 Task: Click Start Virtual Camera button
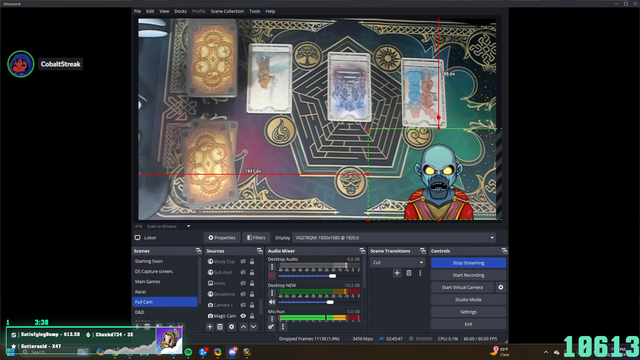point(462,287)
